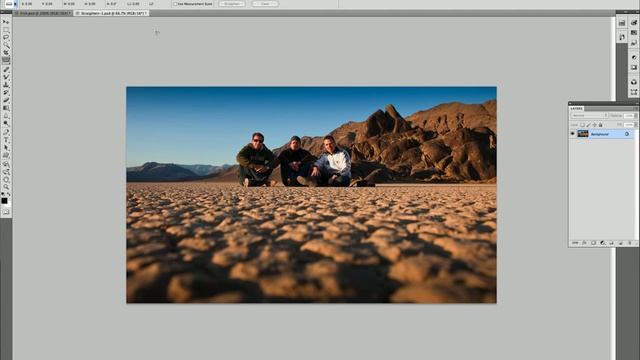
Task: Select the Path Selection tool
Action: click(x=6, y=147)
